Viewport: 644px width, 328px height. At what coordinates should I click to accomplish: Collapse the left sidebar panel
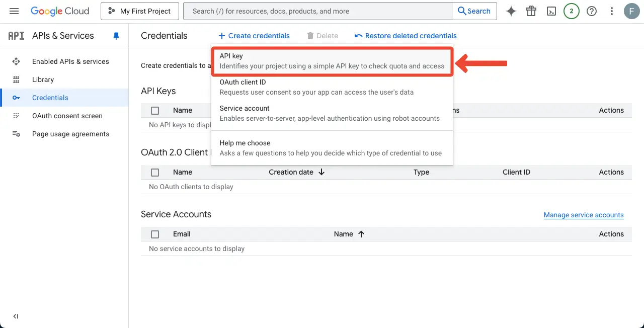(x=16, y=316)
